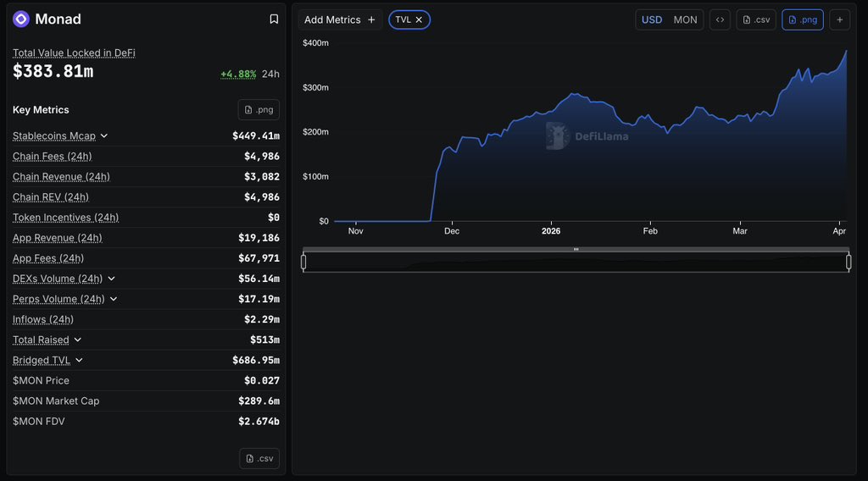Export chart as .png image
Image resolution: width=868 pixels, height=481 pixels.
coord(803,20)
